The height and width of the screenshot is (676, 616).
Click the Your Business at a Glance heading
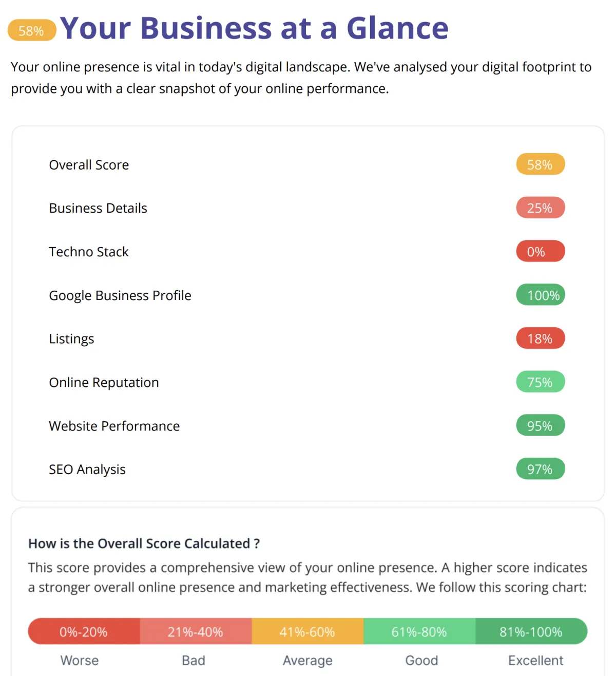(254, 28)
